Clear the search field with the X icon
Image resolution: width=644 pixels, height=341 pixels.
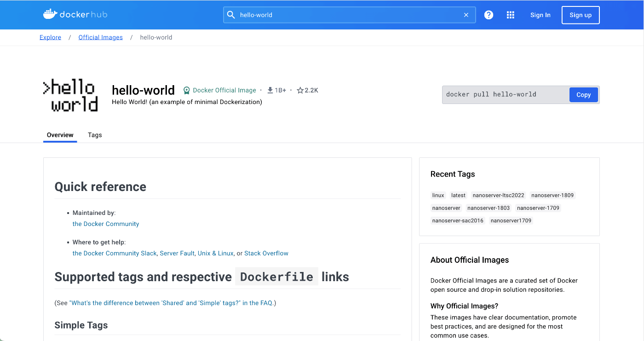tap(466, 15)
